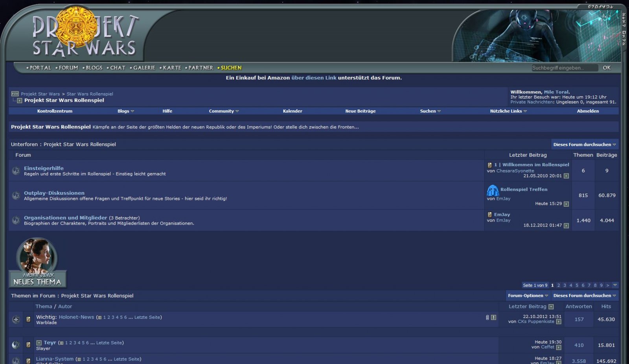Sort threads by the Hits column
This screenshot has height=364, width=629.
[606, 307]
